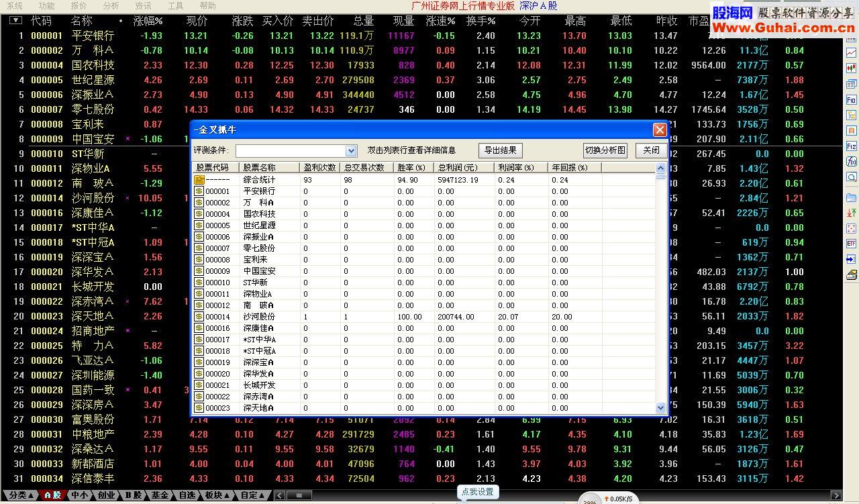Image resolution: width=859 pixels, height=504 pixels.
Task: Switch to the 创业 tab
Action: [106, 495]
